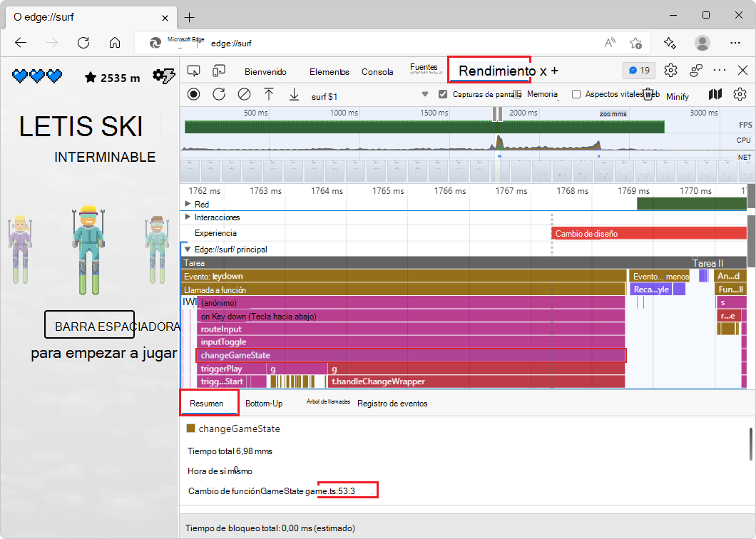Open DevTools customize three-dot menu
Screen dimensions: 756x539
(x=720, y=71)
